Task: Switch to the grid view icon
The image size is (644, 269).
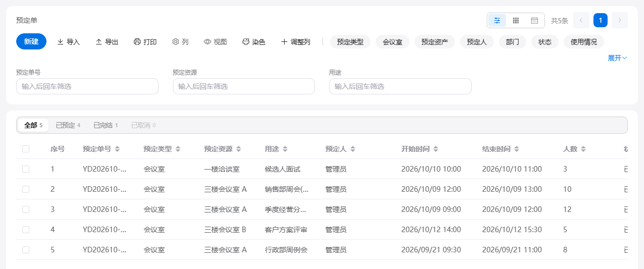Action: (516, 20)
